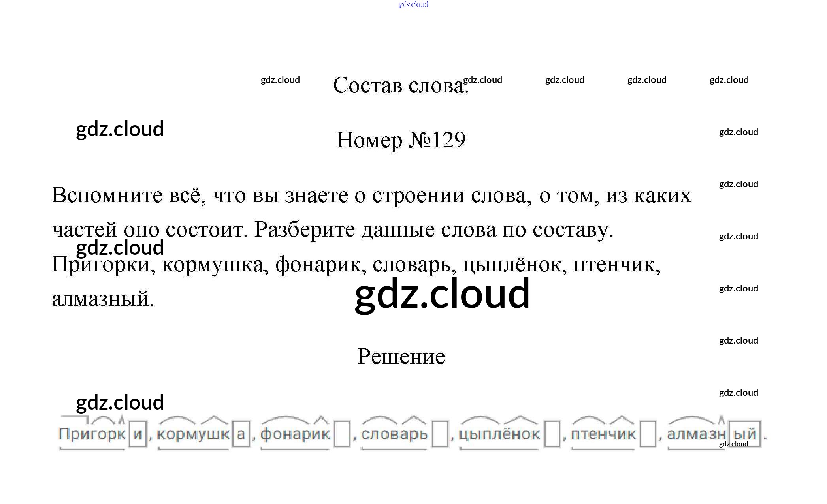Click the ending box 'и' after Пригорк
This screenshot has width=827, height=504.
(x=138, y=434)
